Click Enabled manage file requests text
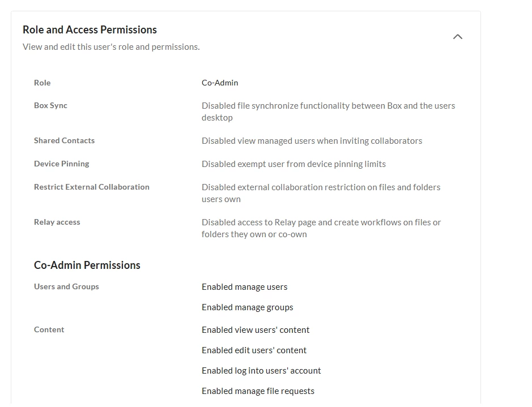Image resolution: width=532 pixels, height=407 pixels. (x=258, y=391)
